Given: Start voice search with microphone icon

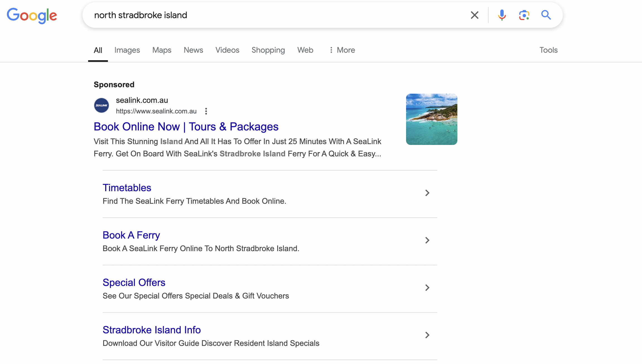Looking at the screenshot, I should pos(502,15).
